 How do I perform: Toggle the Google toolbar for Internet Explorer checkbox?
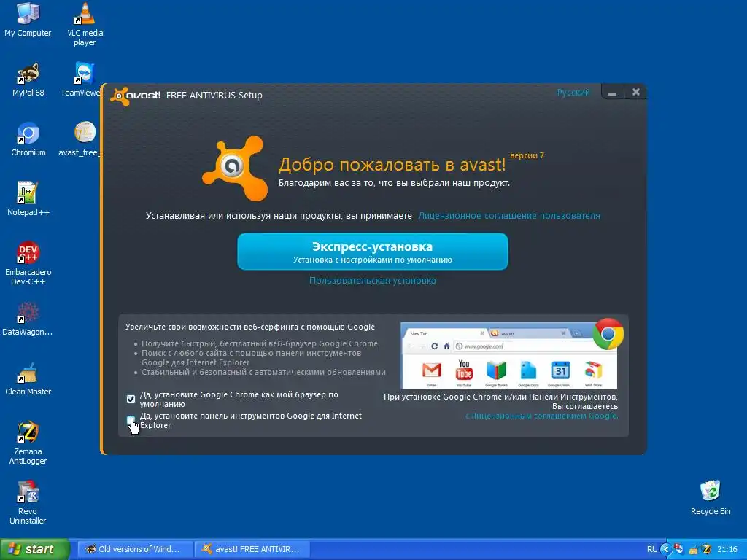click(131, 420)
